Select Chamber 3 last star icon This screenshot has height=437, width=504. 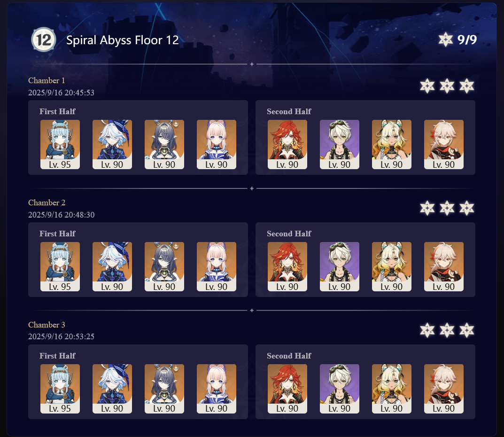tap(467, 330)
